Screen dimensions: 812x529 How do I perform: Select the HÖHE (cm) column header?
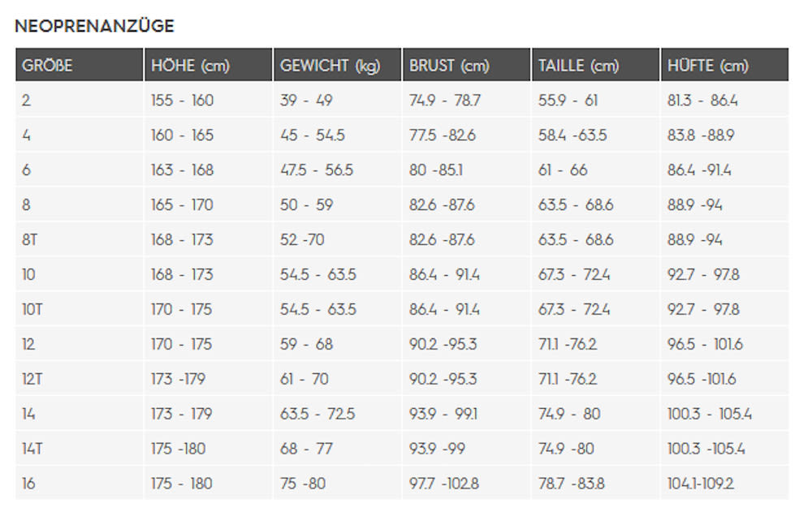point(208,65)
